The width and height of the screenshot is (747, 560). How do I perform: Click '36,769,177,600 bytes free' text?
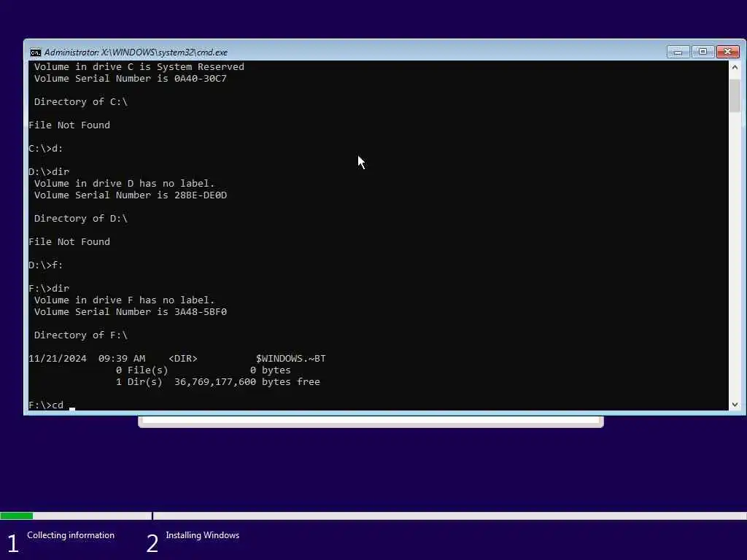point(247,382)
